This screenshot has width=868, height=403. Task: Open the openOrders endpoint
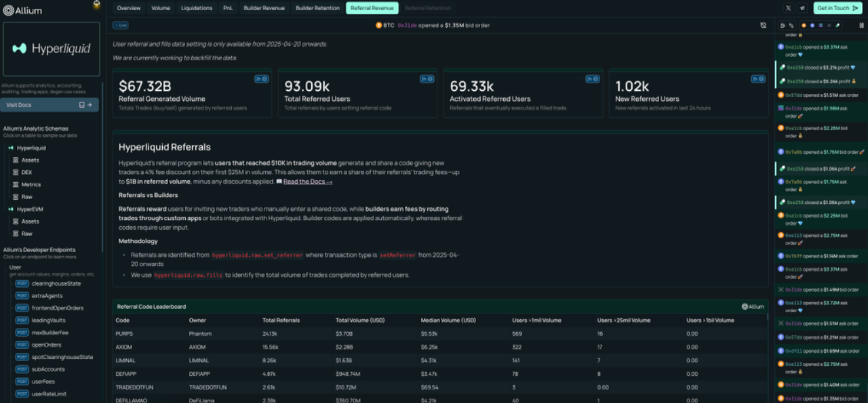point(39,345)
